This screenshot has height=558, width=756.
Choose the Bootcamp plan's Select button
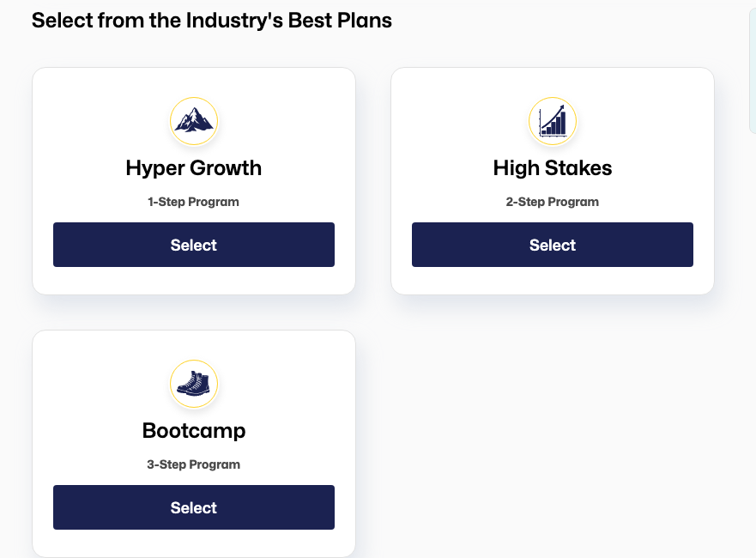coord(194,507)
